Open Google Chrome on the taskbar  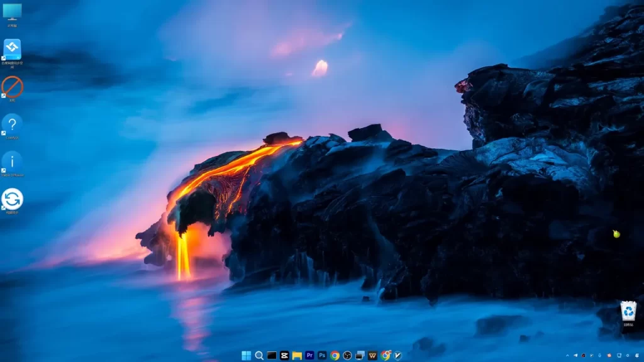click(335, 356)
